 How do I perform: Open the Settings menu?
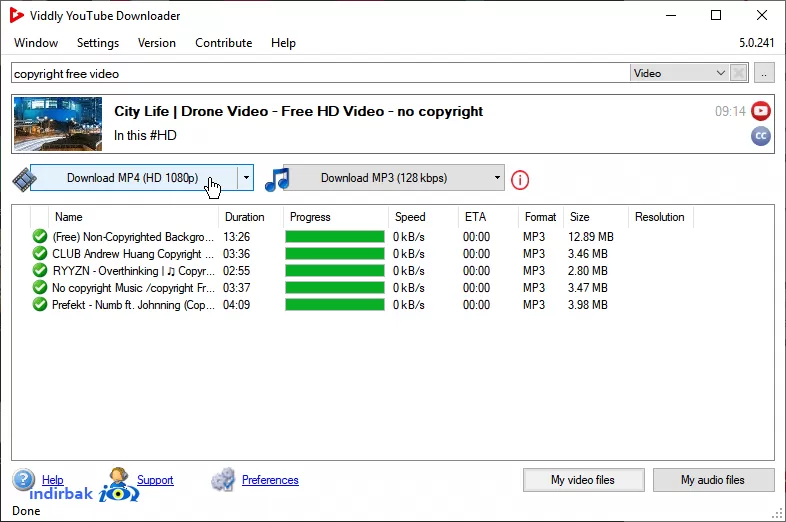coord(98,43)
